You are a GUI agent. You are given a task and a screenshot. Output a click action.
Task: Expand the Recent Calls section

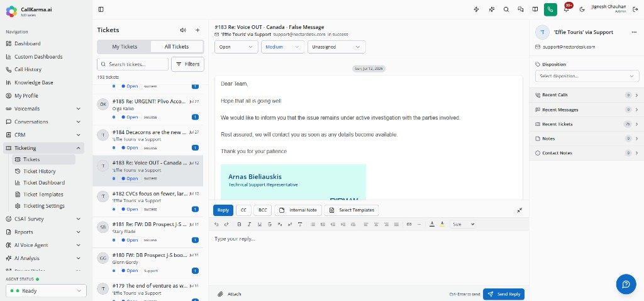click(x=587, y=95)
